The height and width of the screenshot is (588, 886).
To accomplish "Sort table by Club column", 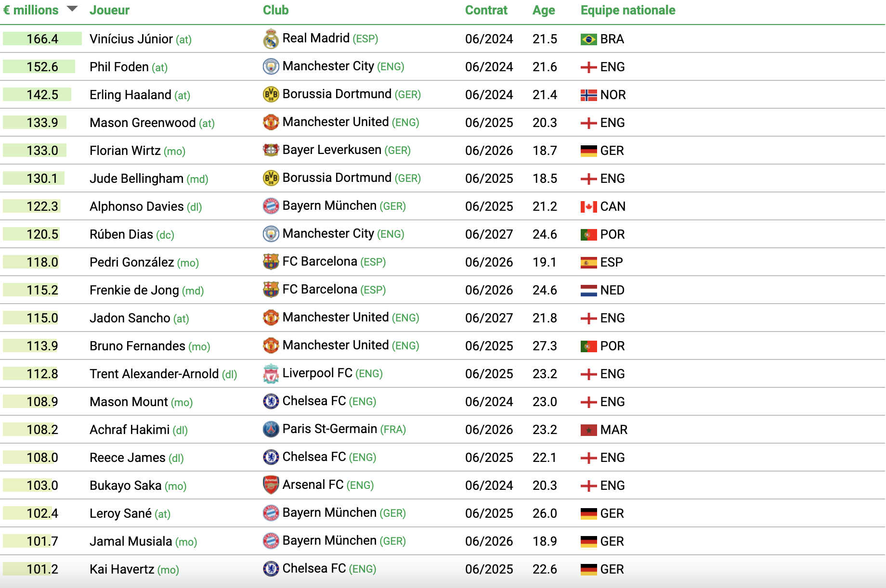I will pyautogui.click(x=275, y=10).
